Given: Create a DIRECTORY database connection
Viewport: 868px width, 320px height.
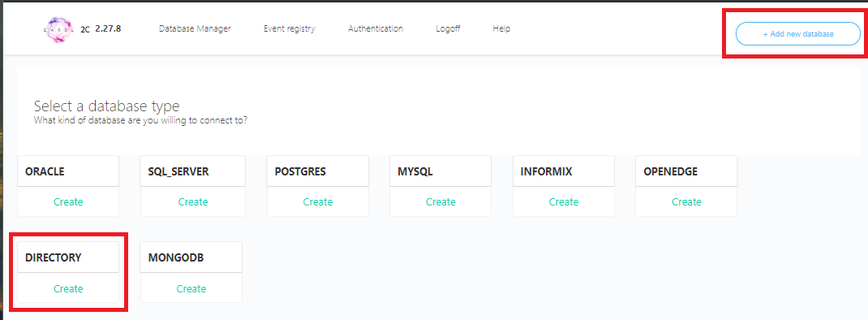Looking at the screenshot, I should [68, 288].
